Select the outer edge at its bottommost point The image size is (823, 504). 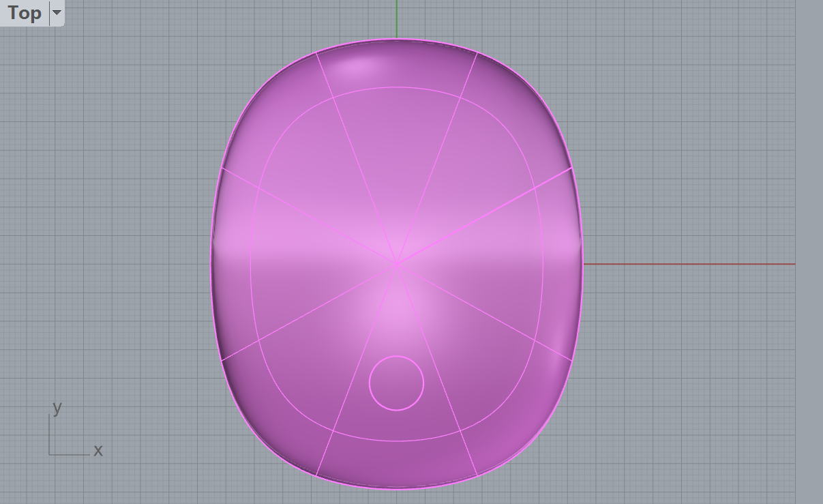coord(397,488)
